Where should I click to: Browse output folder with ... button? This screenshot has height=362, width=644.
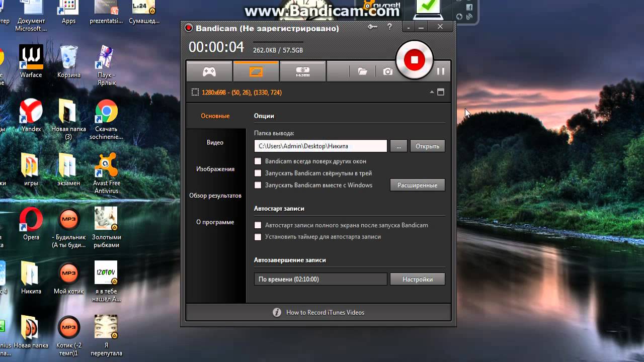(398, 146)
